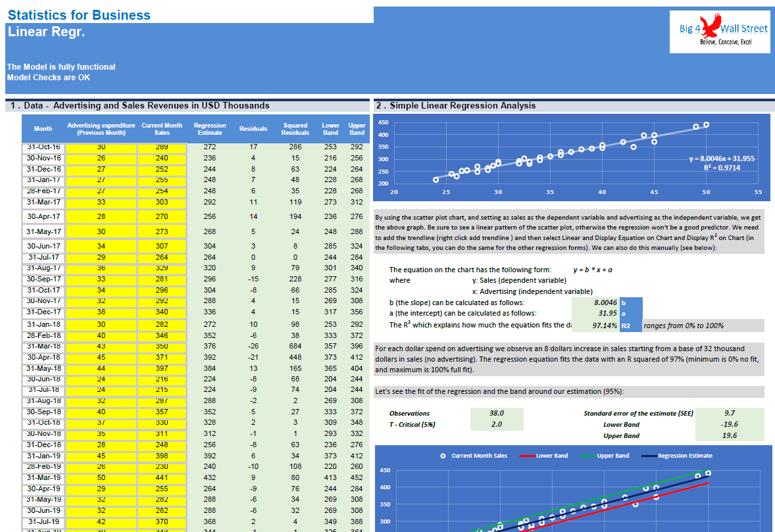Screen dimensions: 775x532
Task: Click the blue 'R2' label cell
Action: point(631,326)
